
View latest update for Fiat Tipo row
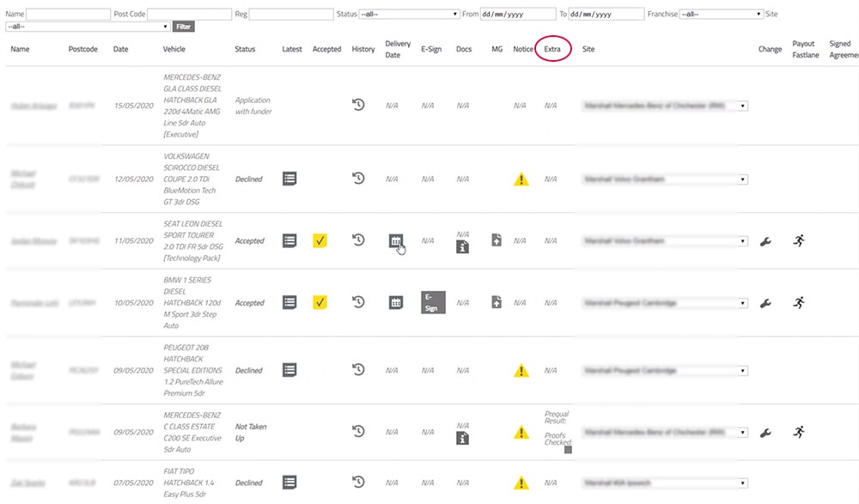[x=289, y=482]
